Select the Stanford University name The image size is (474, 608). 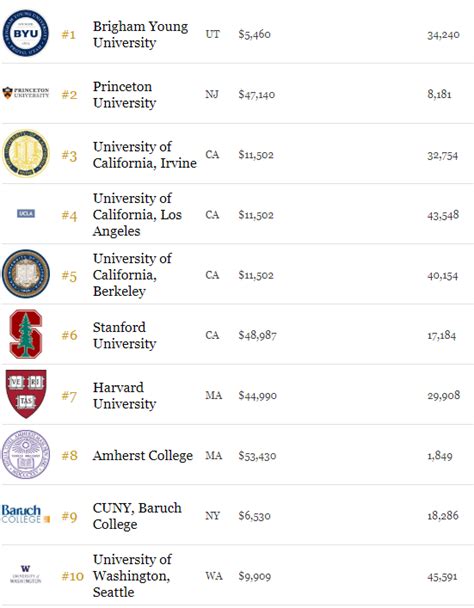point(125,335)
